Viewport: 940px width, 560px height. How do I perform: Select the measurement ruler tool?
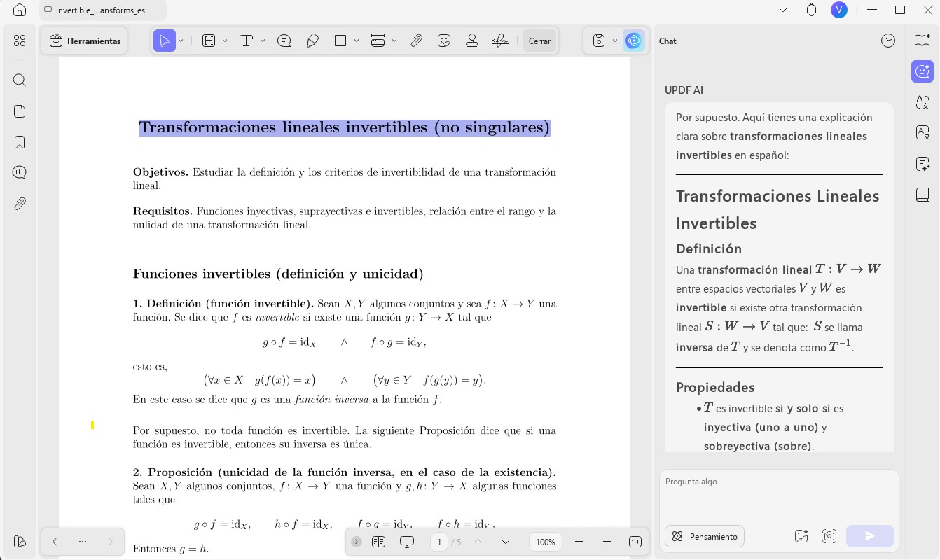point(378,41)
